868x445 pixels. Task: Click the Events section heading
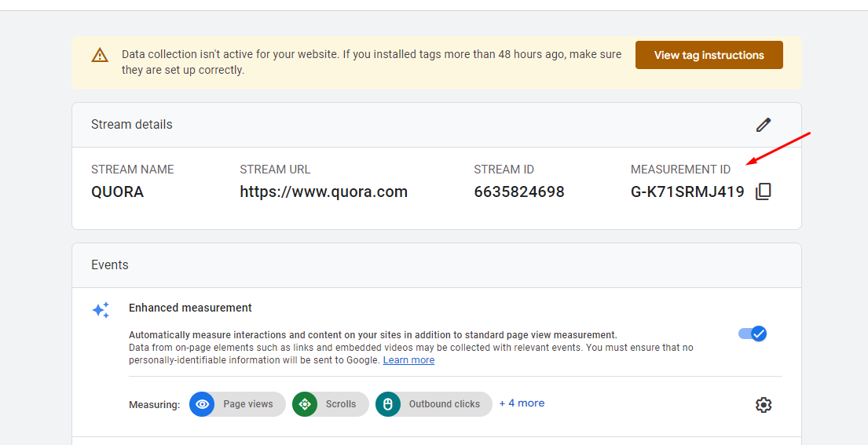click(110, 265)
